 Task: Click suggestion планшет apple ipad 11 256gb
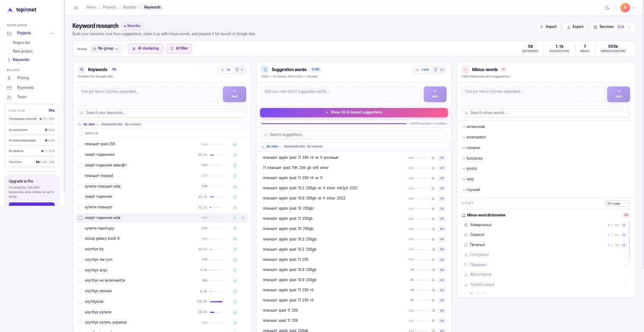click(x=288, y=219)
